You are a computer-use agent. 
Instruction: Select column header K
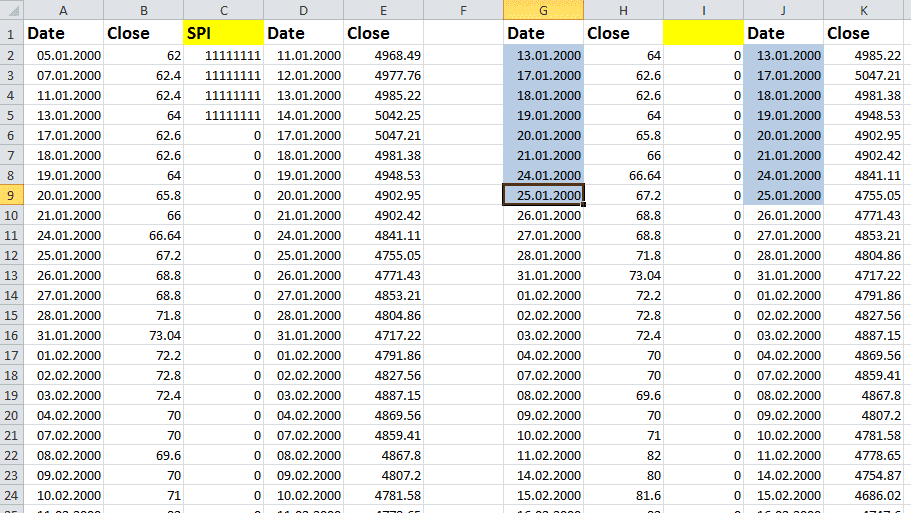(866, 9)
